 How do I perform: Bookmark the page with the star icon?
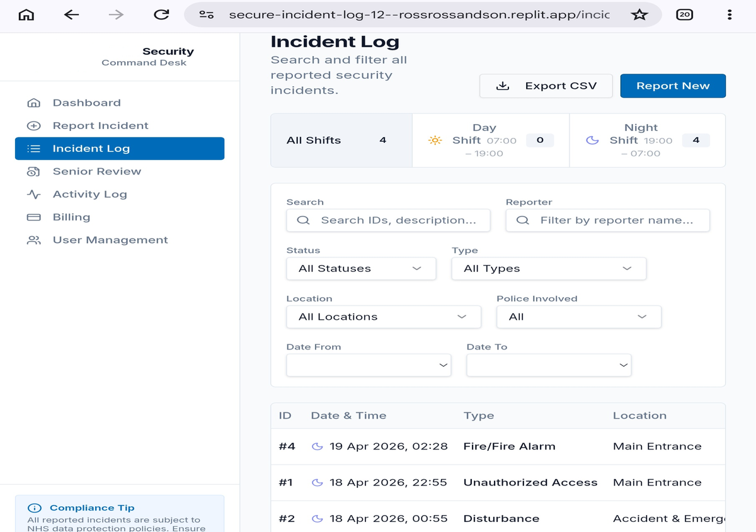(639, 14)
